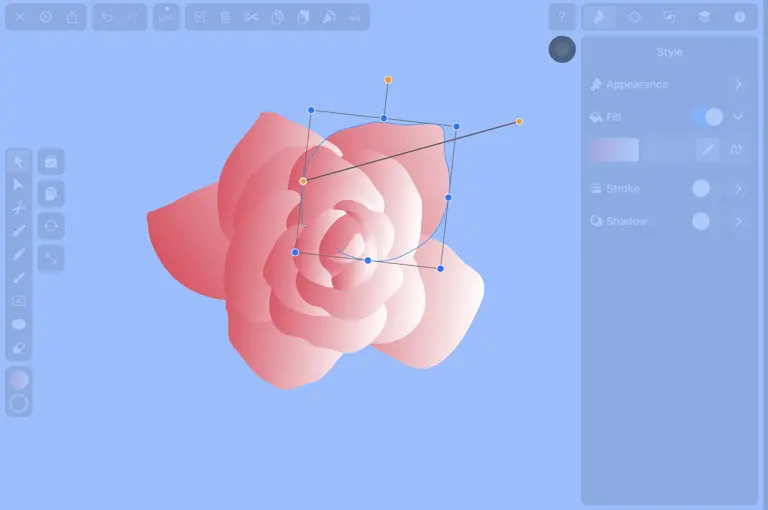Click the orange gradient start handle on petal

(x=303, y=181)
